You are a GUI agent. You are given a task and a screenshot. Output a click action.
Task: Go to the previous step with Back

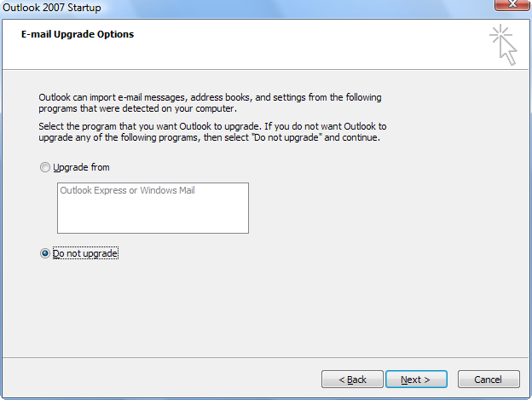click(352, 379)
